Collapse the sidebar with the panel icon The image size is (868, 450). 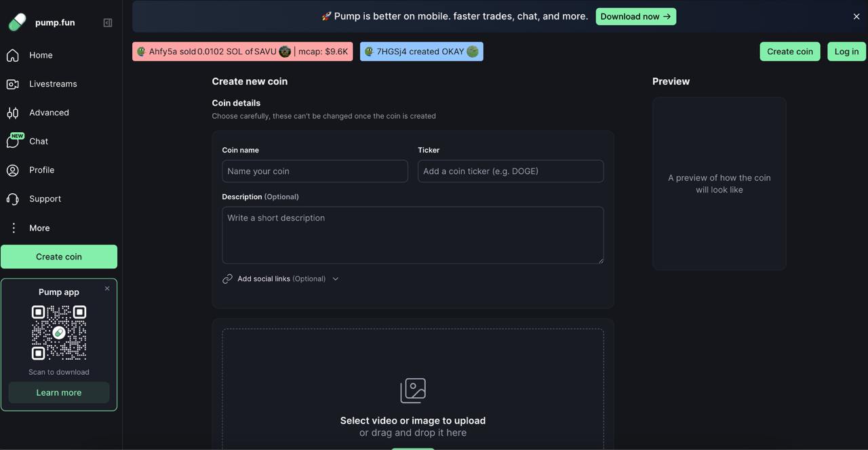(x=107, y=22)
